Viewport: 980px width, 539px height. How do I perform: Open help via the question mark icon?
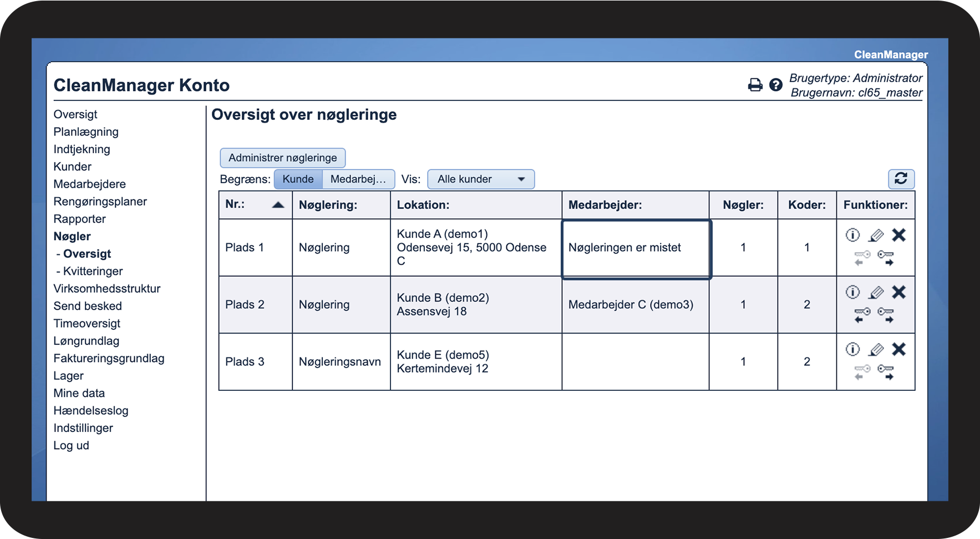click(776, 85)
